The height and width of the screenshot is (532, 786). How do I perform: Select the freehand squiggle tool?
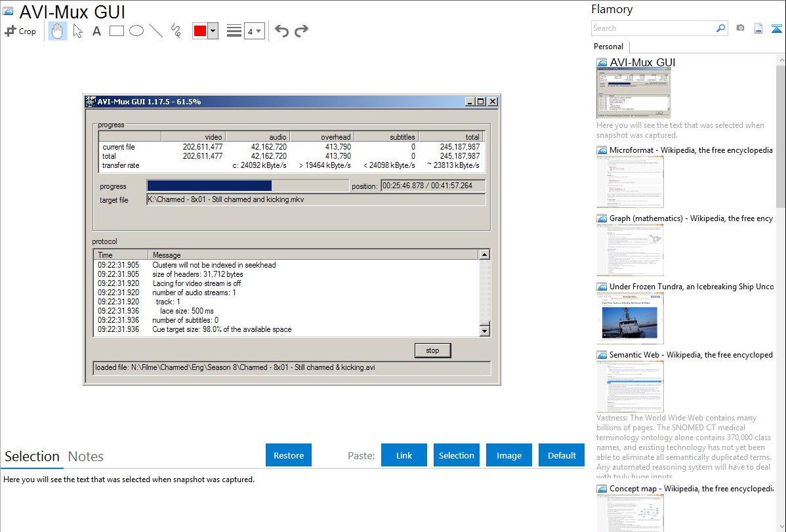pyautogui.click(x=176, y=31)
